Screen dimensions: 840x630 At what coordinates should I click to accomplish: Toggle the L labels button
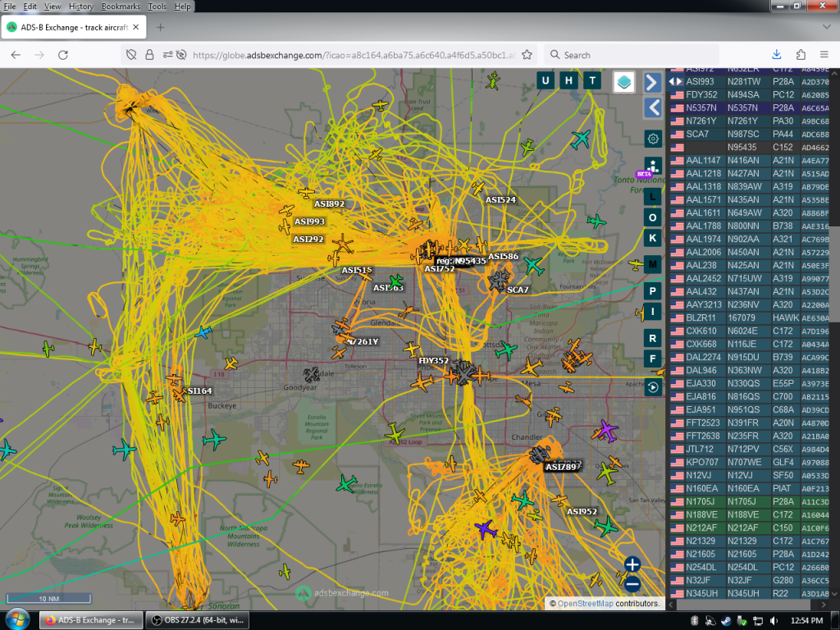tap(652, 197)
